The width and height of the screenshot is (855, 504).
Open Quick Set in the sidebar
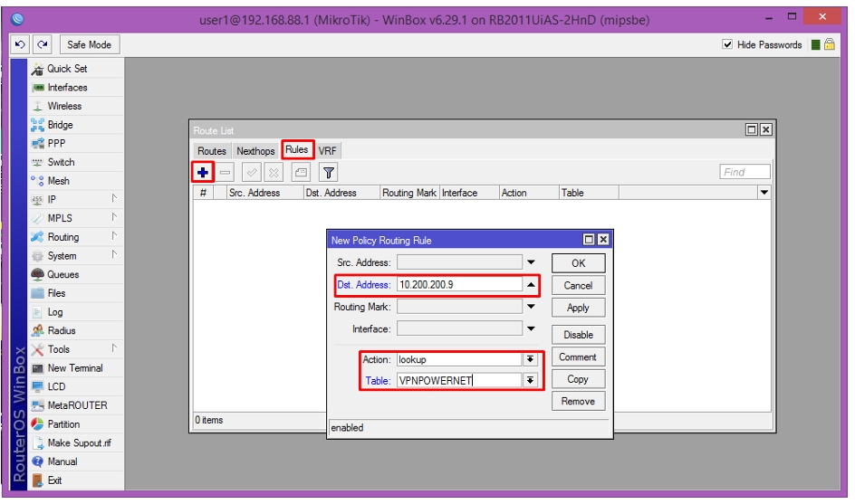(67, 69)
